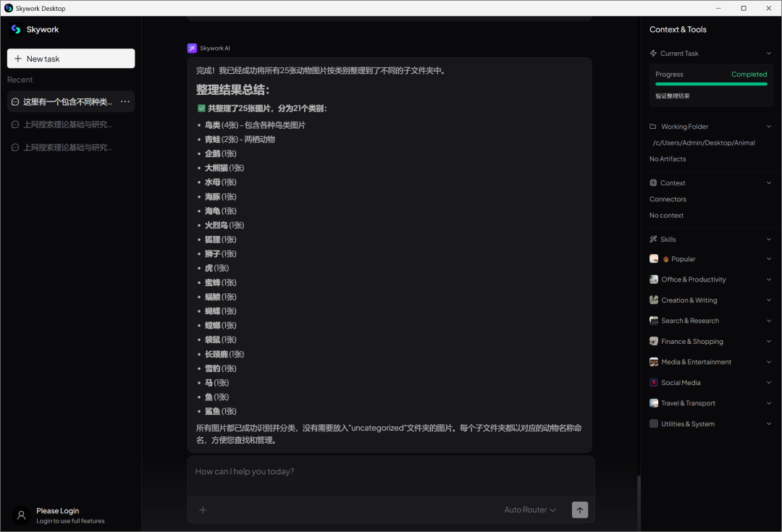Expand the Office & Productivity skills category

pos(769,279)
